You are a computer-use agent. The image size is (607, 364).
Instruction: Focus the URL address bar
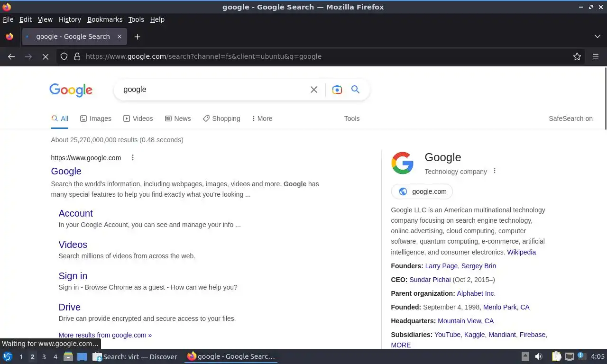[327, 56]
